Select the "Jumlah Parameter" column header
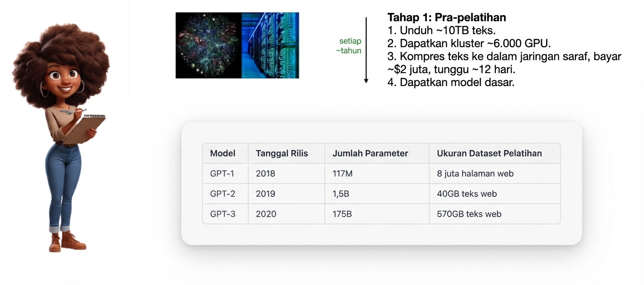The image size is (644, 285). (x=370, y=153)
